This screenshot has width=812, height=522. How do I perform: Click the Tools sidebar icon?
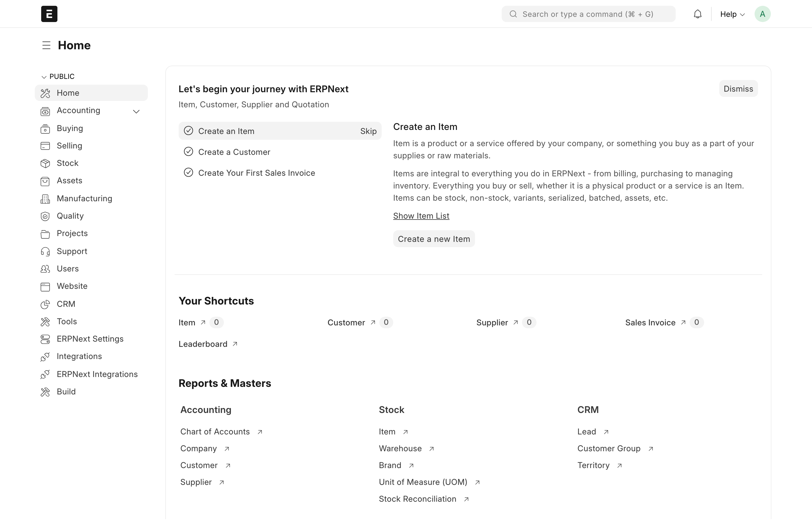[x=45, y=322]
